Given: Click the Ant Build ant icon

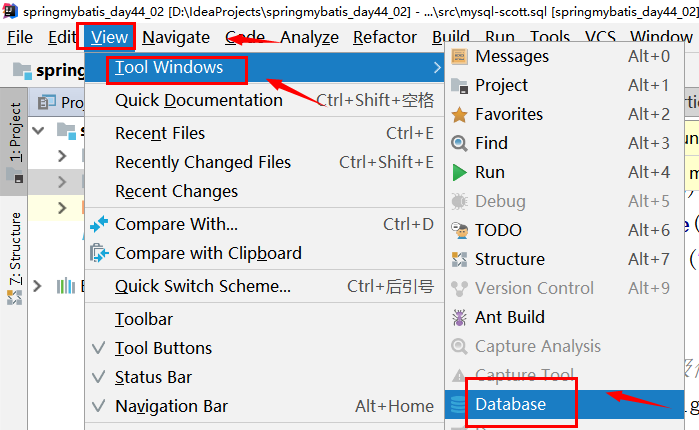Looking at the screenshot, I should click(x=459, y=318).
